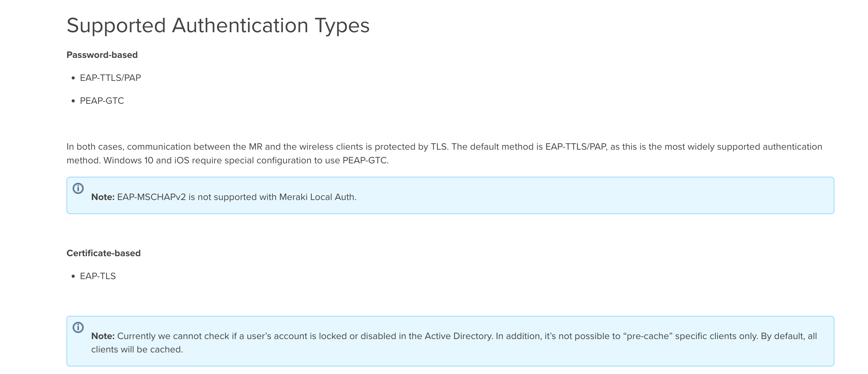Click phrase 'clients will be cached'
This screenshot has width=868, height=374.
click(137, 349)
